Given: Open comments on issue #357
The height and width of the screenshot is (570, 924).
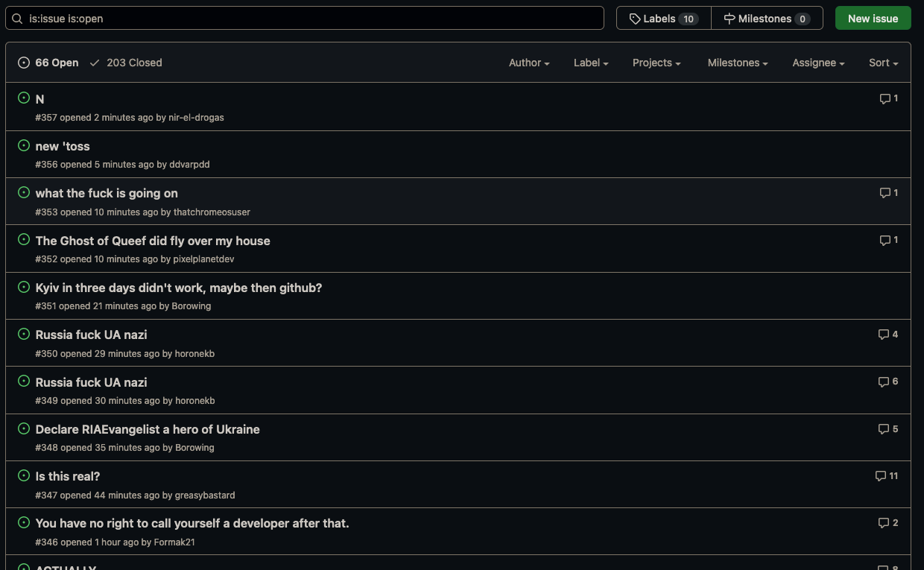Looking at the screenshot, I should [888, 98].
